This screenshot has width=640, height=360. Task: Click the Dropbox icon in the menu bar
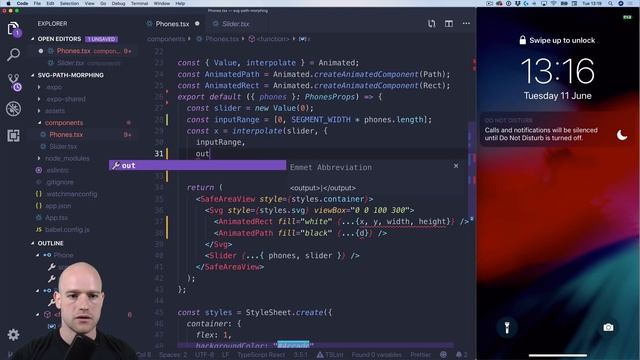pyautogui.click(x=518, y=3)
